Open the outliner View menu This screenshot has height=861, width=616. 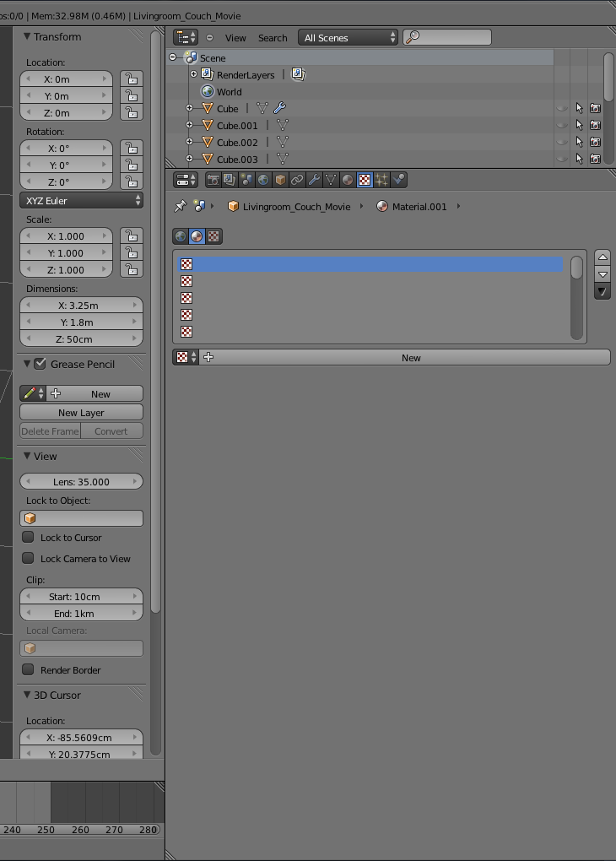click(235, 38)
